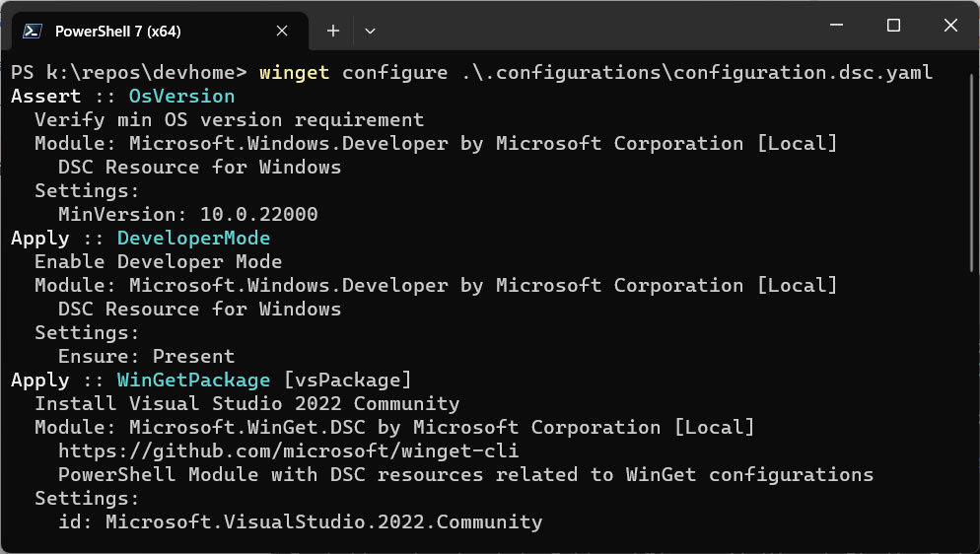980x554 pixels.
Task: Click the Ensure: Present setting line
Action: (146, 356)
